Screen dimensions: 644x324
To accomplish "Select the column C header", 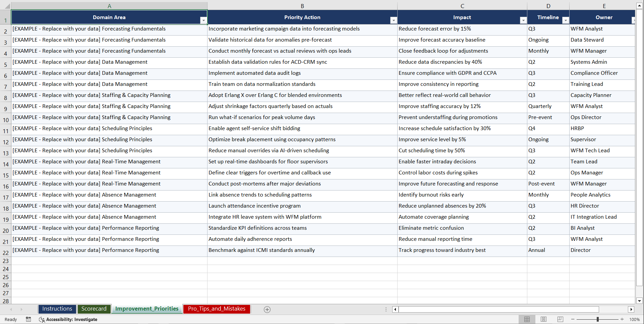I will (x=462, y=6).
